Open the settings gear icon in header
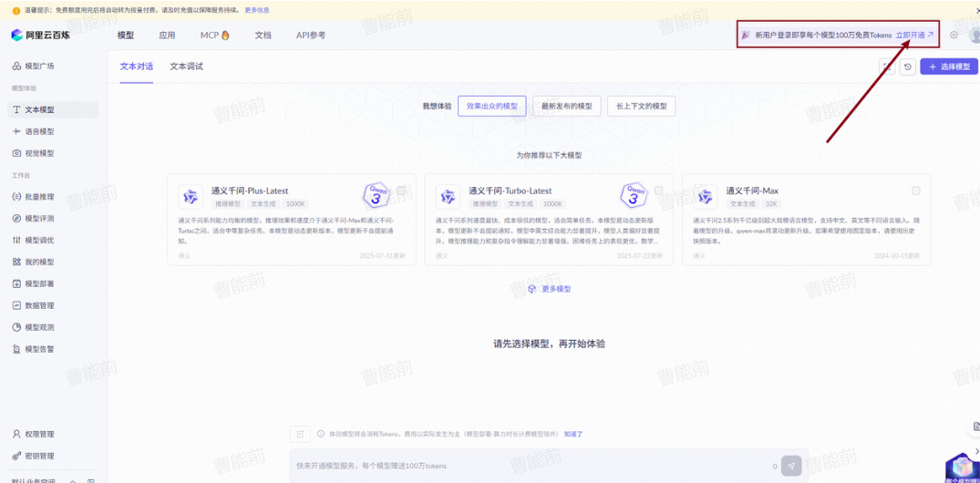This screenshot has height=483, width=980. [954, 35]
